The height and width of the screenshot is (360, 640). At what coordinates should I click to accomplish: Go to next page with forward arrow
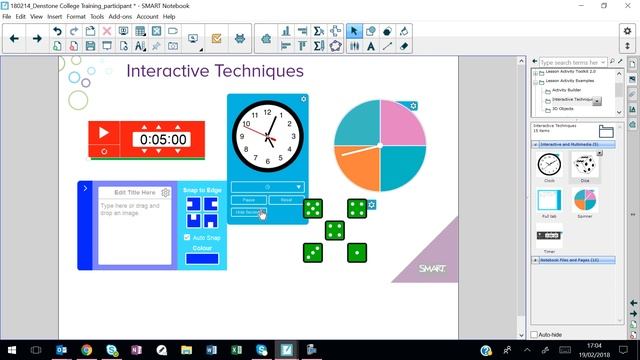pos(37,38)
